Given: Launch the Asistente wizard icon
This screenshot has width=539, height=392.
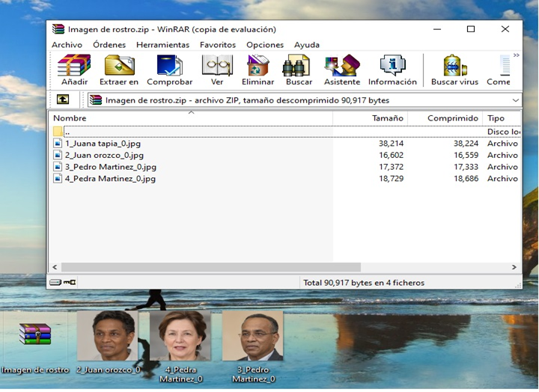Looking at the screenshot, I should coord(342,70).
